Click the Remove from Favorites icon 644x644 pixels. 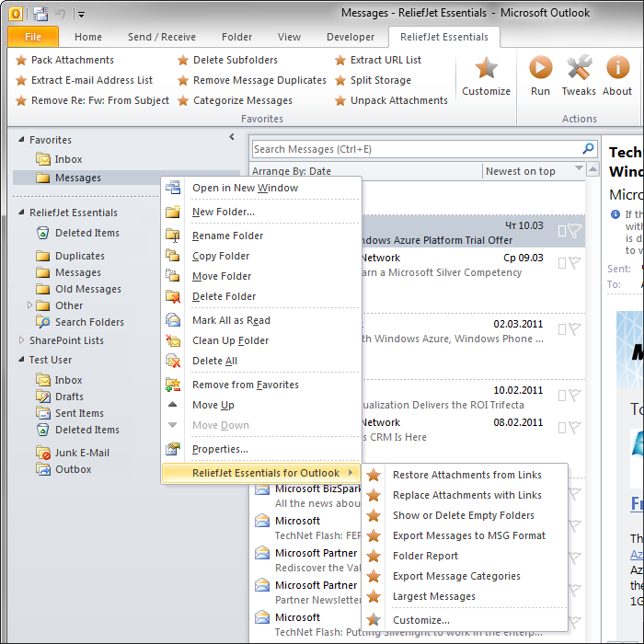tap(173, 385)
